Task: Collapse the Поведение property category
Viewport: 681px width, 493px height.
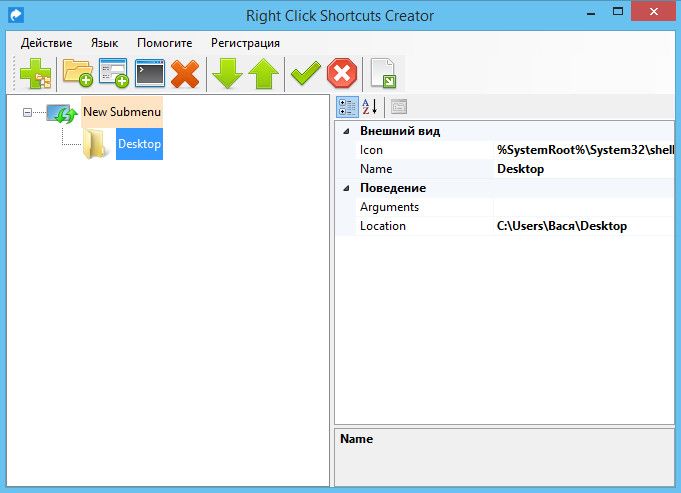Action: (x=346, y=188)
